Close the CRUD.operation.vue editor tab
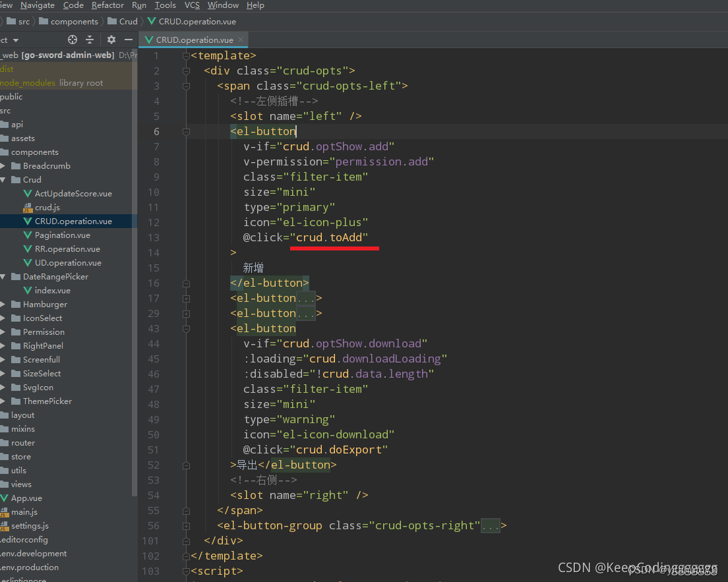This screenshot has height=582, width=728. point(240,40)
